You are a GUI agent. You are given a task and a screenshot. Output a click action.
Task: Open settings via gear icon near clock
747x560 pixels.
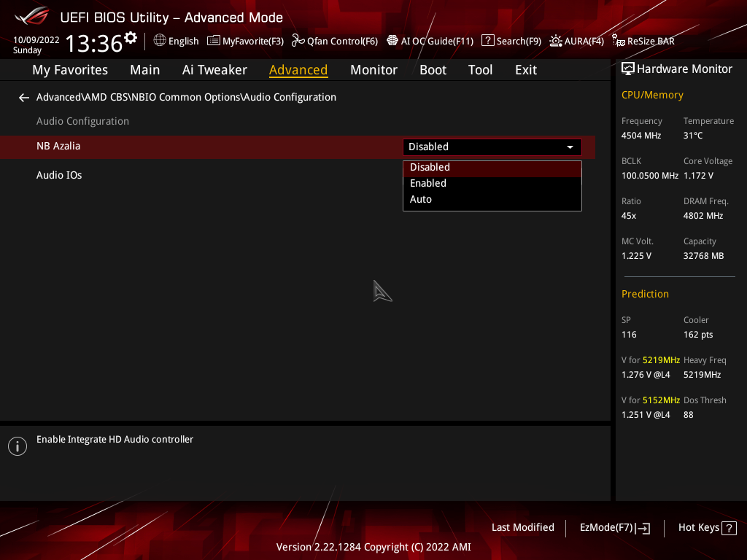[x=131, y=38]
